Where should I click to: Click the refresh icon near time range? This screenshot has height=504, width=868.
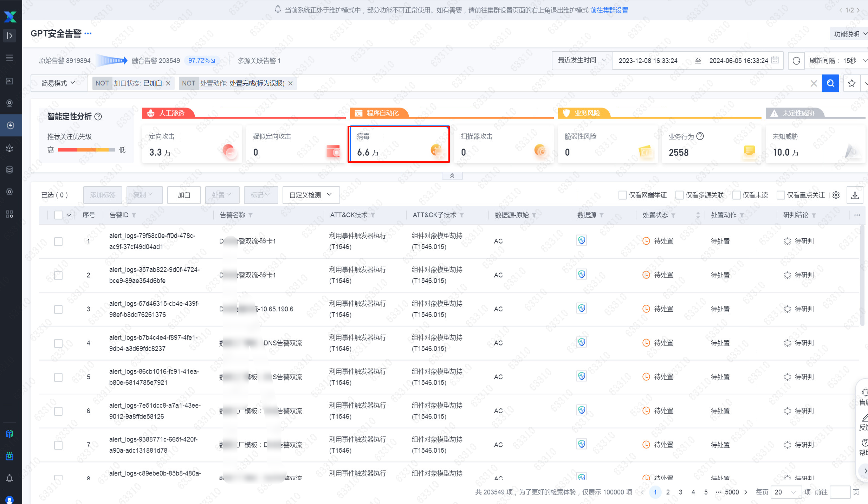pos(796,60)
